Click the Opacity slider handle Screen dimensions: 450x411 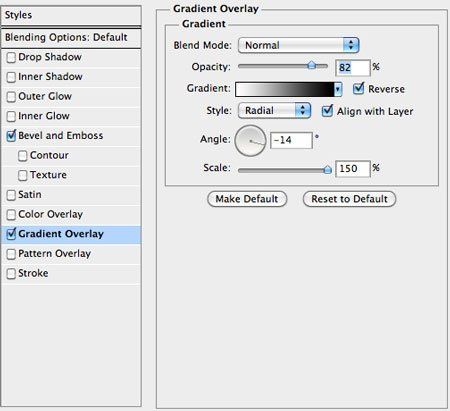[x=312, y=65]
